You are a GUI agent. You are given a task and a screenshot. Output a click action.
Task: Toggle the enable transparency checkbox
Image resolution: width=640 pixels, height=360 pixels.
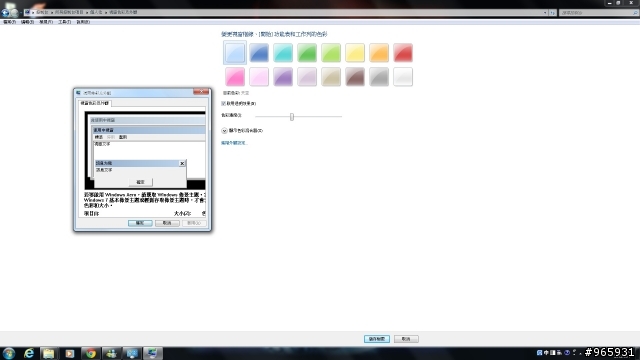click(224, 104)
